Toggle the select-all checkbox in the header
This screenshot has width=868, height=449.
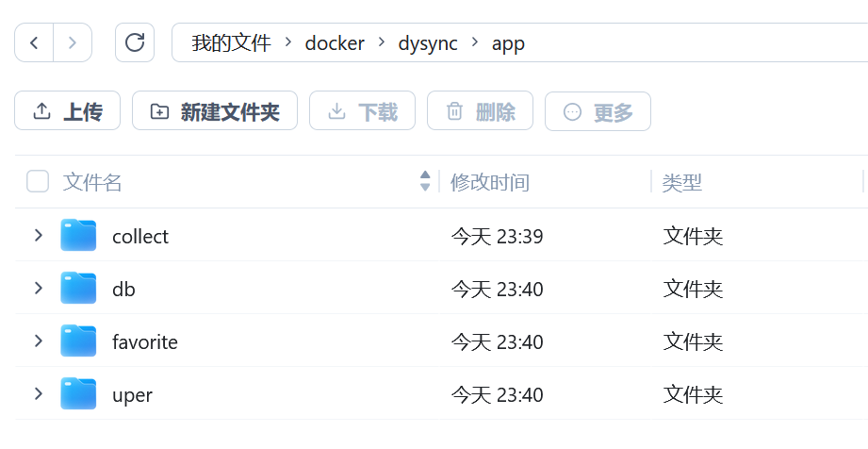(38, 181)
